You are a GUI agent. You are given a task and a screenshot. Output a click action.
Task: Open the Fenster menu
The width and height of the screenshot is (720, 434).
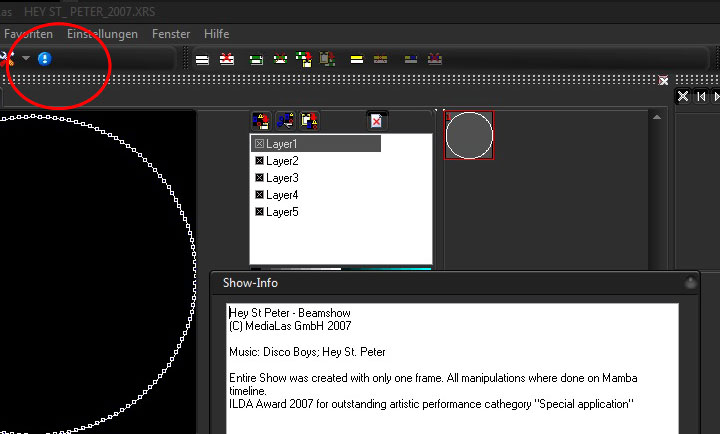[171, 34]
